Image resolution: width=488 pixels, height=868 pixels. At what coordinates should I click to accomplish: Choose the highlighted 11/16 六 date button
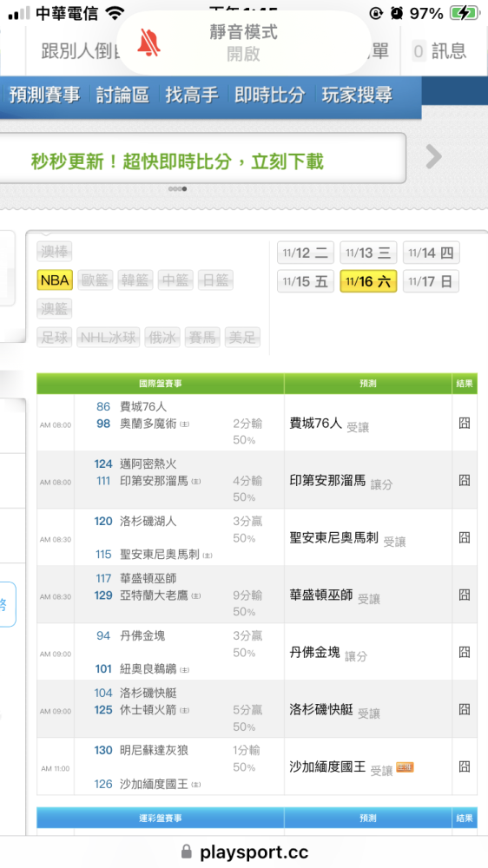click(368, 281)
